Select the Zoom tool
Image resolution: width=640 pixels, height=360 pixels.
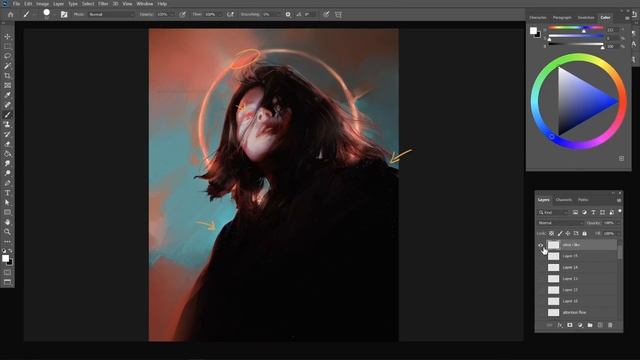(x=7, y=232)
